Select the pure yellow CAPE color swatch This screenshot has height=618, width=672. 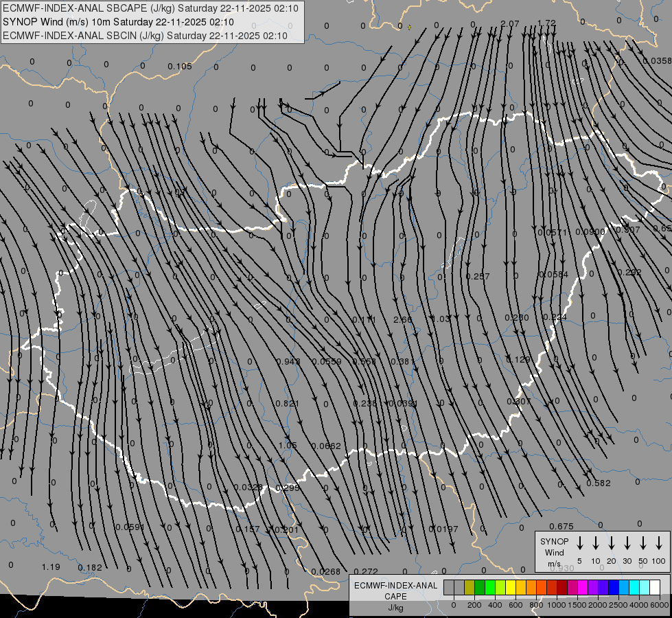click(511, 587)
